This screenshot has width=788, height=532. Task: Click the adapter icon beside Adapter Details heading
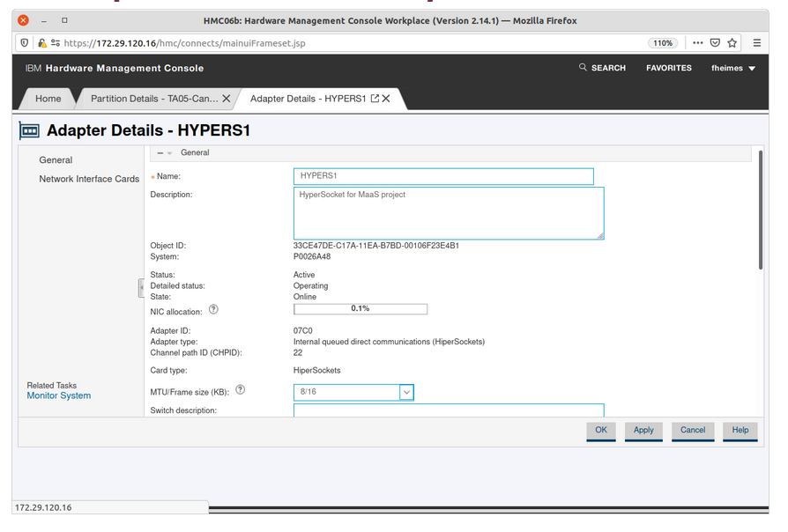click(30, 130)
